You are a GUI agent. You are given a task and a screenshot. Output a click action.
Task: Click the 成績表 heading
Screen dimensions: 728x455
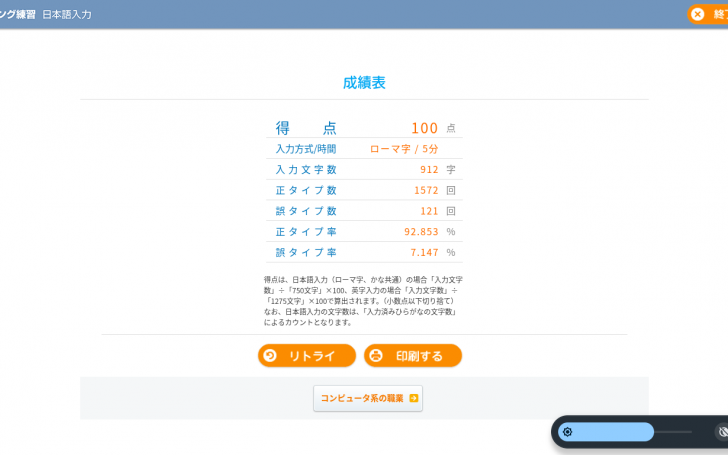364,83
